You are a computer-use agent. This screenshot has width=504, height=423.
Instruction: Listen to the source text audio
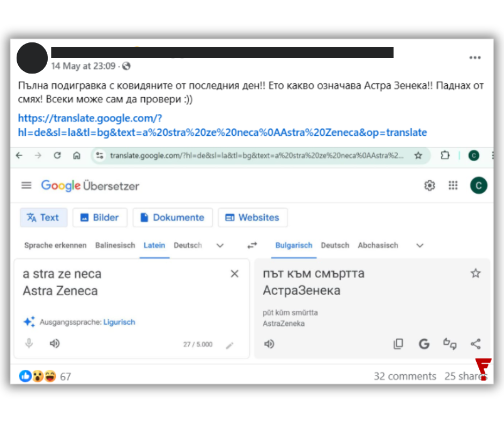coord(55,344)
